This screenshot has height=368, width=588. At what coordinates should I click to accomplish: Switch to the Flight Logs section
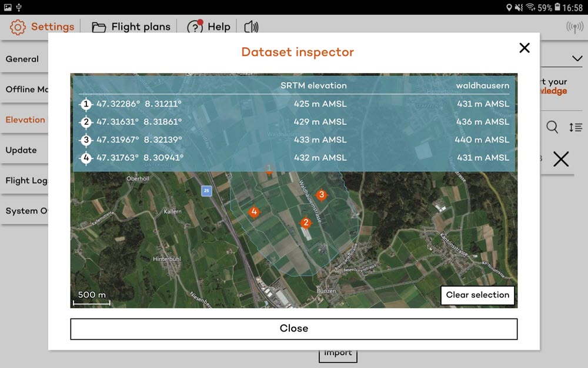tap(25, 180)
